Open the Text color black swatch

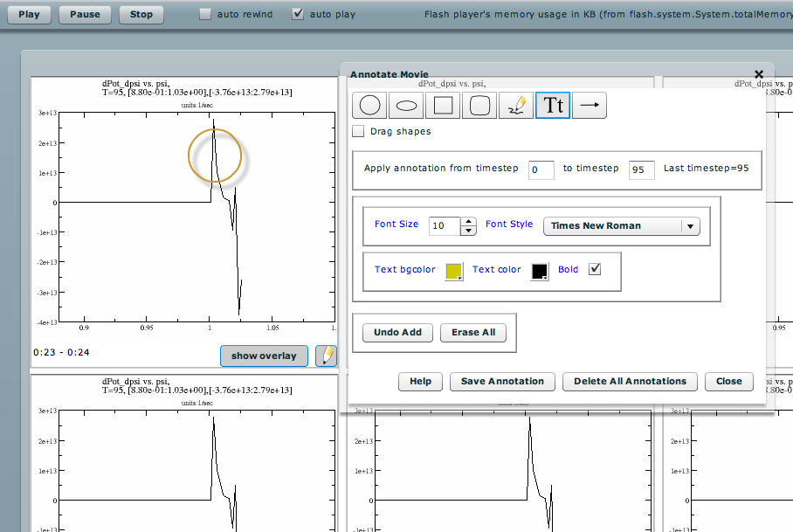540,272
